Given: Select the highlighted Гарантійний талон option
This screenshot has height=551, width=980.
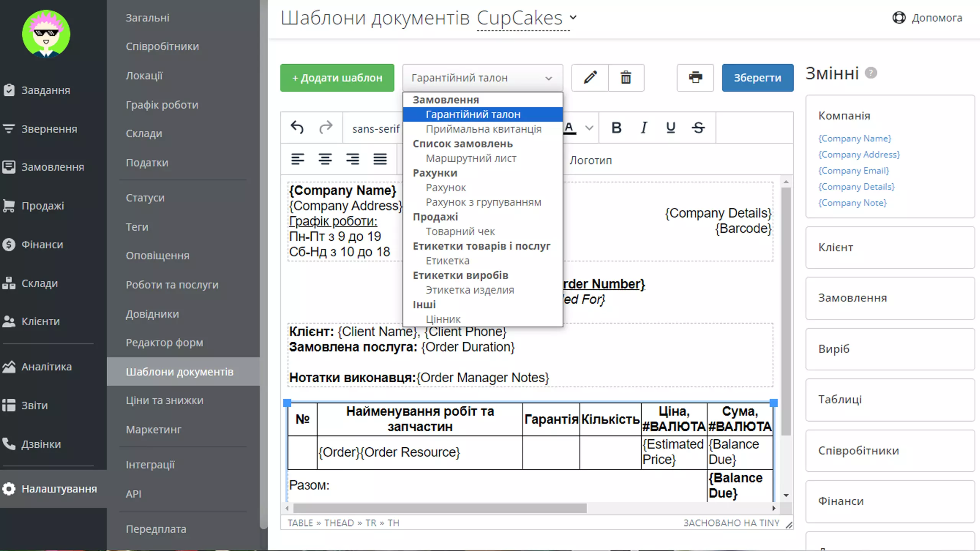Looking at the screenshot, I should (x=483, y=114).
